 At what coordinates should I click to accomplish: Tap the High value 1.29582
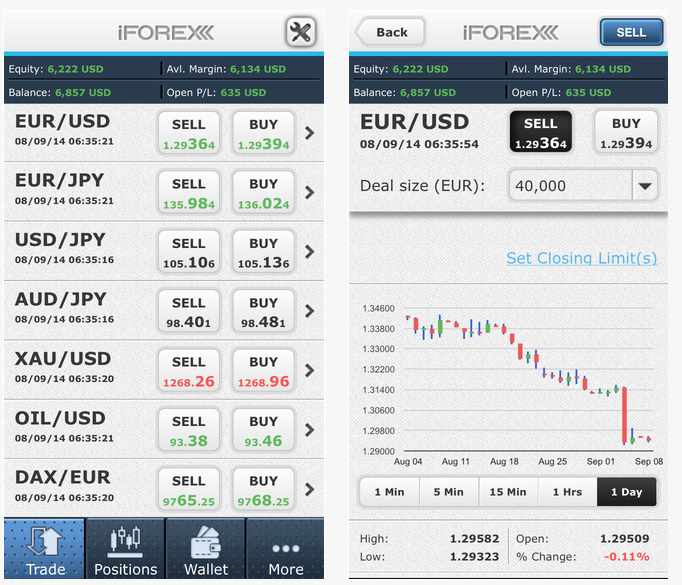[x=475, y=538]
